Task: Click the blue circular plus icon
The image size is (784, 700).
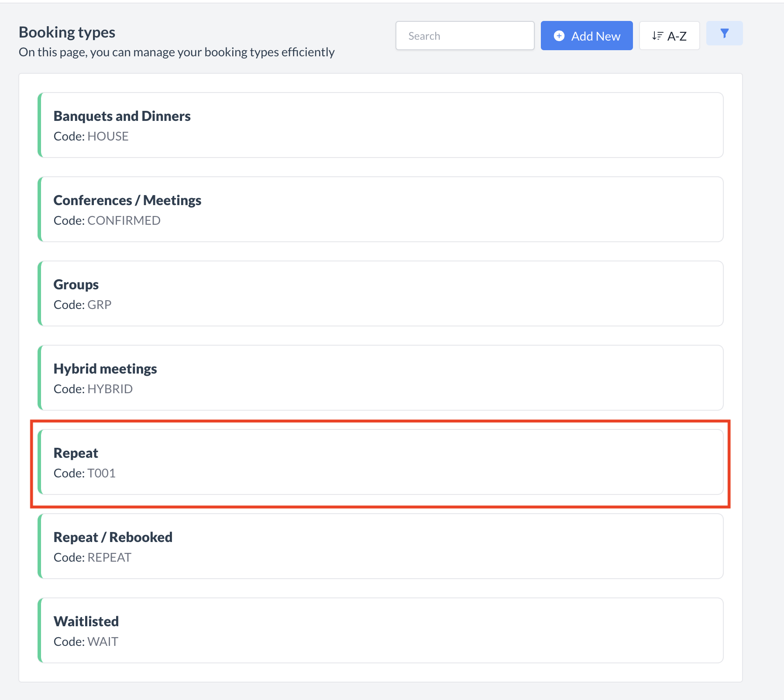Action: click(x=559, y=36)
